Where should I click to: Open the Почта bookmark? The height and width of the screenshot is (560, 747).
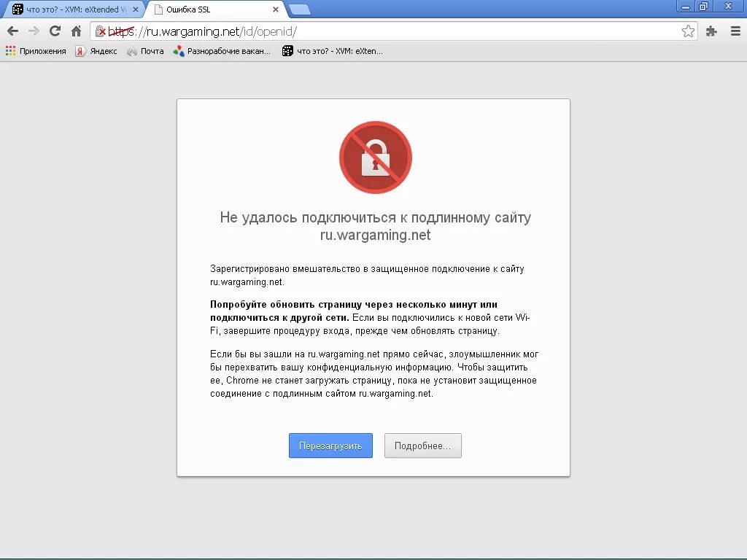145,51
